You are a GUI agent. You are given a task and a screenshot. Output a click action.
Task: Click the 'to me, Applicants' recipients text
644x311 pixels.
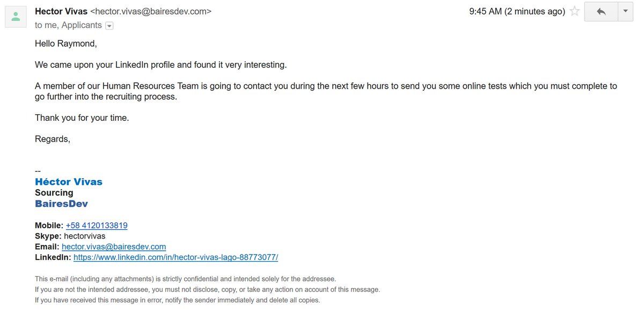pos(68,25)
